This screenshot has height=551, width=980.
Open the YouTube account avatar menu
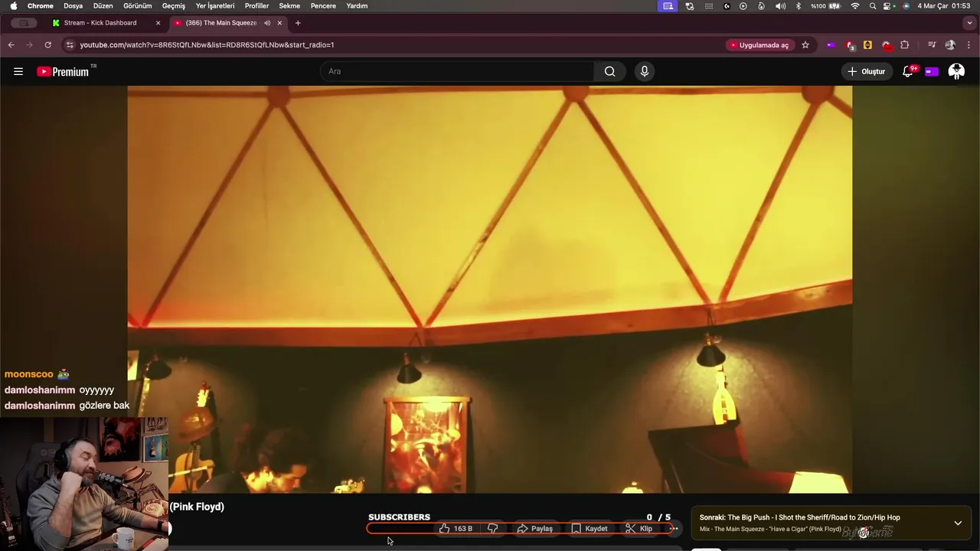(956, 71)
